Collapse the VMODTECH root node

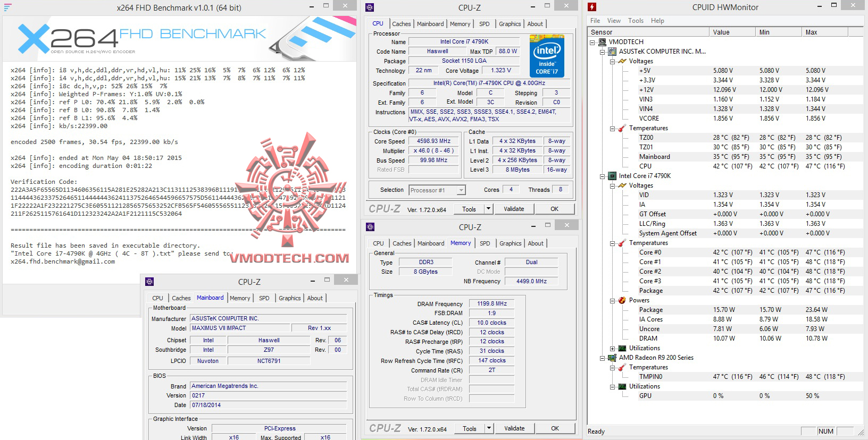pyautogui.click(x=592, y=42)
